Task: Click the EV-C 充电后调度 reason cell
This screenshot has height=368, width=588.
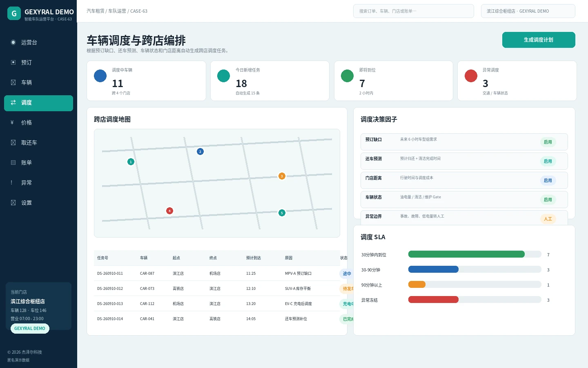Action: [298, 304]
